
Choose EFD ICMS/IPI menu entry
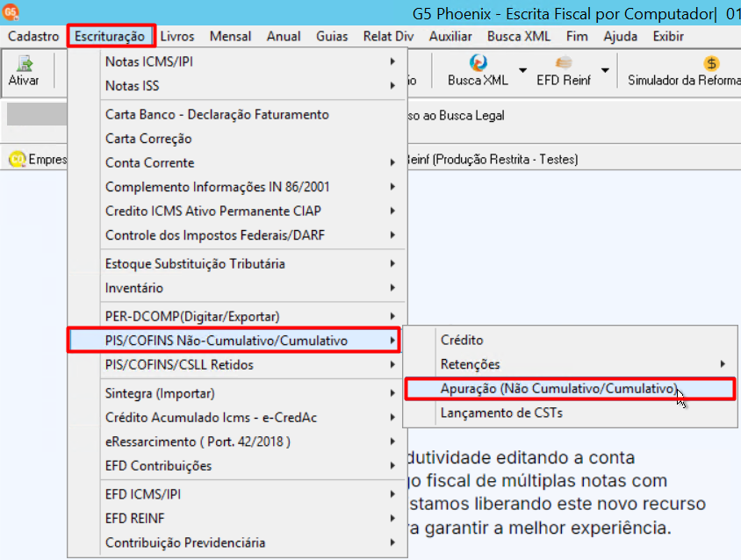coord(238,494)
